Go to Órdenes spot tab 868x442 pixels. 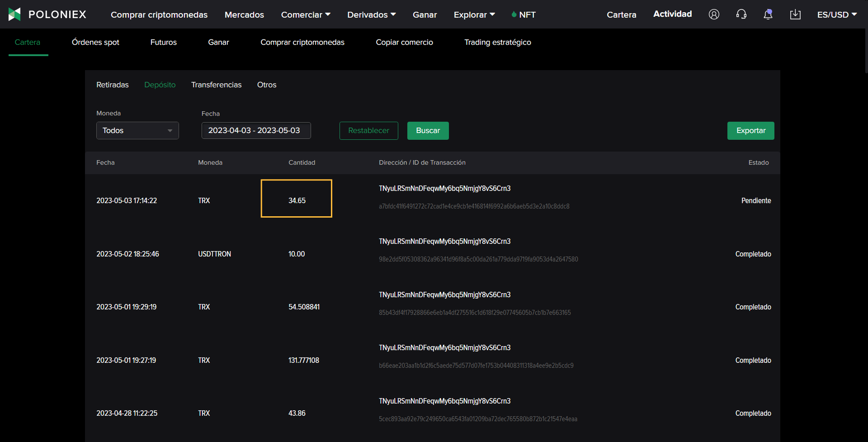click(95, 42)
